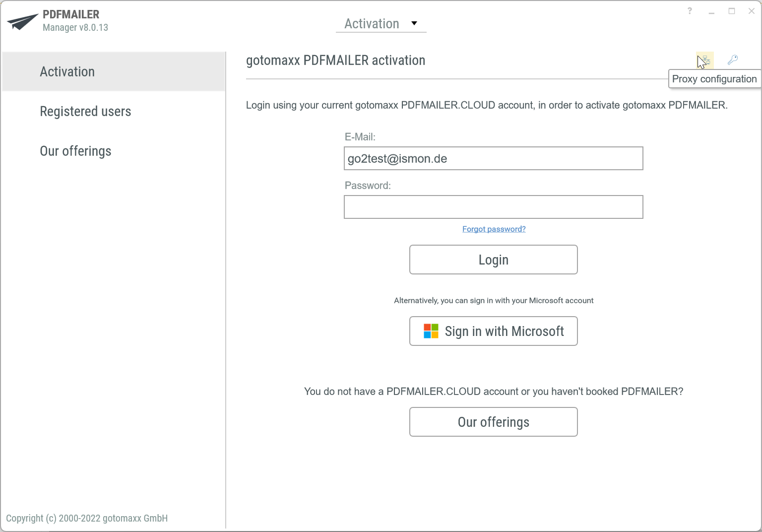Click the key license icon
The image size is (762, 532).
pyautogui.click(x=733, y=60)
